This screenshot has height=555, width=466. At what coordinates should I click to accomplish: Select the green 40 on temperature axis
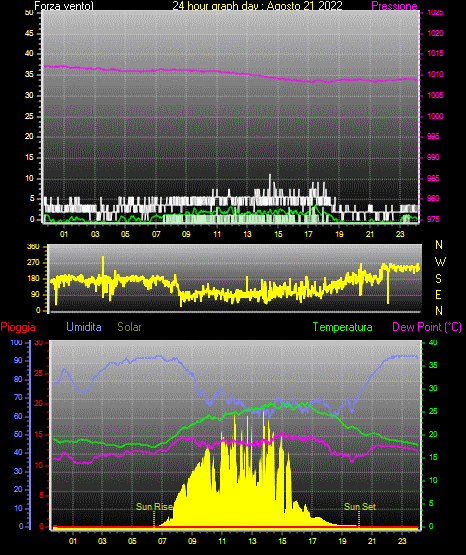click(x=433, y=342)
